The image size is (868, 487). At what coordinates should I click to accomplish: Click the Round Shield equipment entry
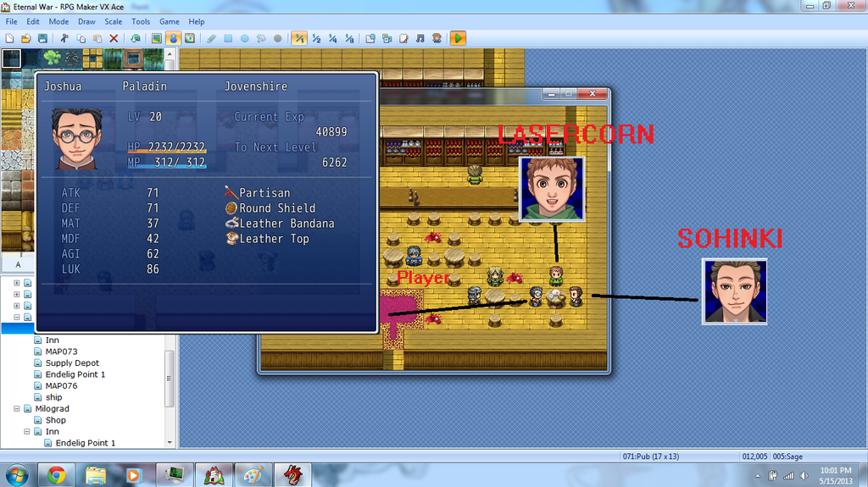(x=270, y=208)
